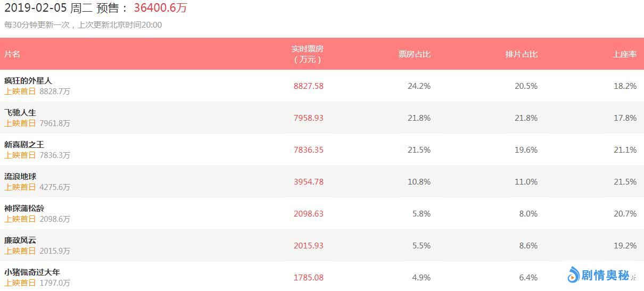Screen dimensions: 644x291
Task: Select the film title 新喜剧之王
Action: (x=24, y=145)
